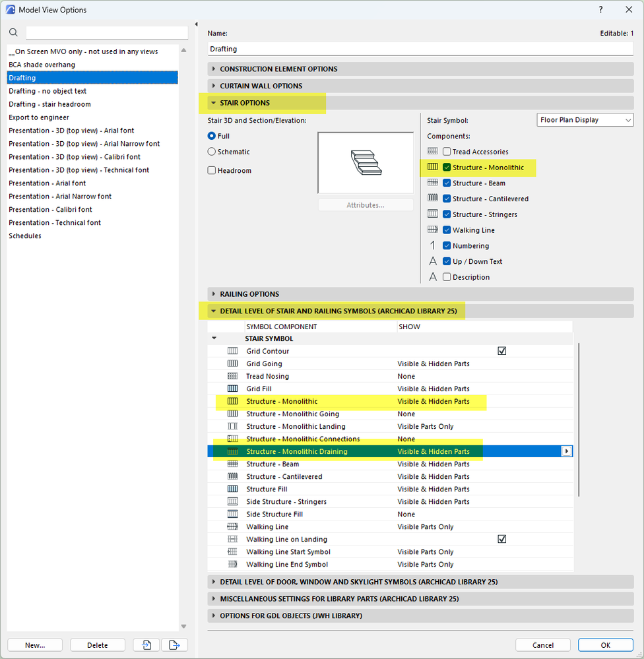
Task: Collapse Detail Level of Stair and Railing Symbols
Action: coord(420,311)
